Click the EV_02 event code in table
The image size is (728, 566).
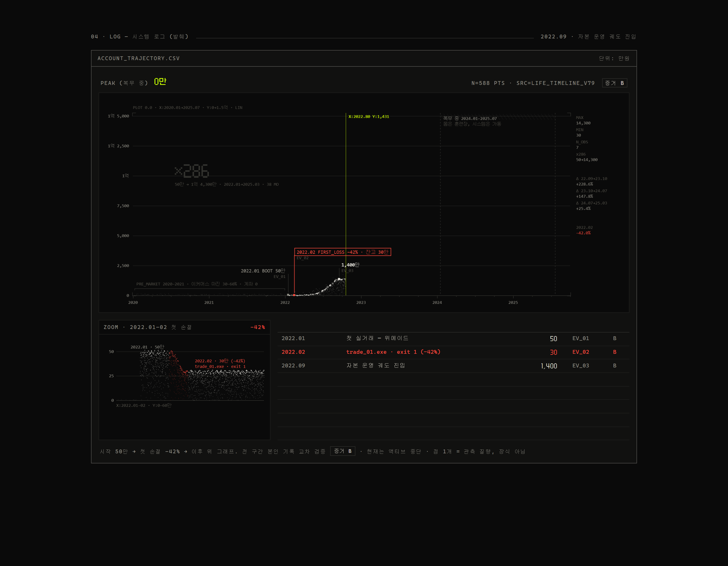coord(581,352)
